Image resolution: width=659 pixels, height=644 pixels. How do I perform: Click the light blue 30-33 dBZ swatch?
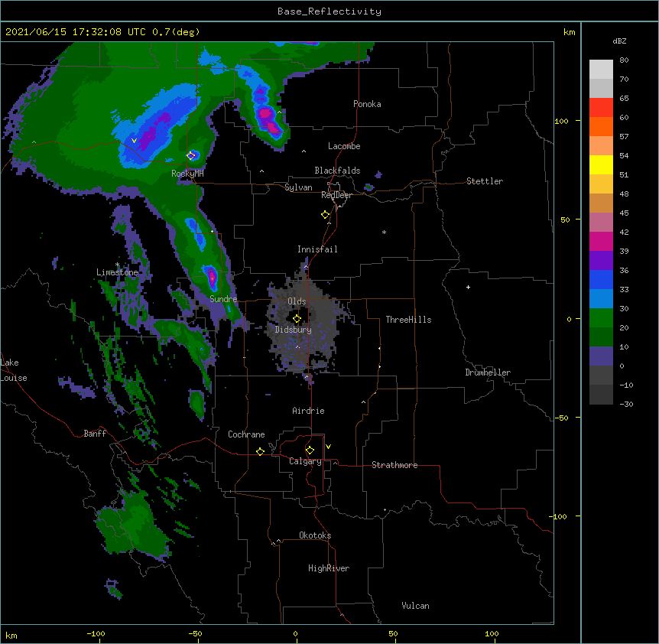pyautogui.click(x=601, y=299)
